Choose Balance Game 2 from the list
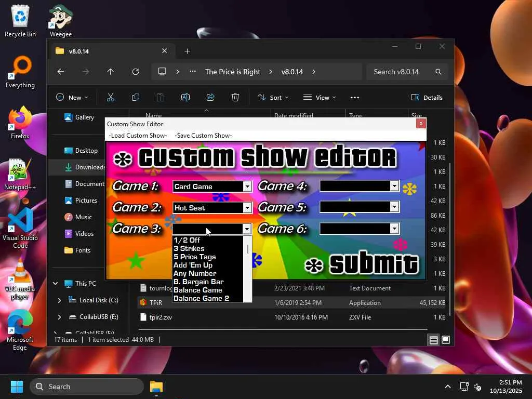The height and width of the screenshot is (399, 532). tap(208, 298)
